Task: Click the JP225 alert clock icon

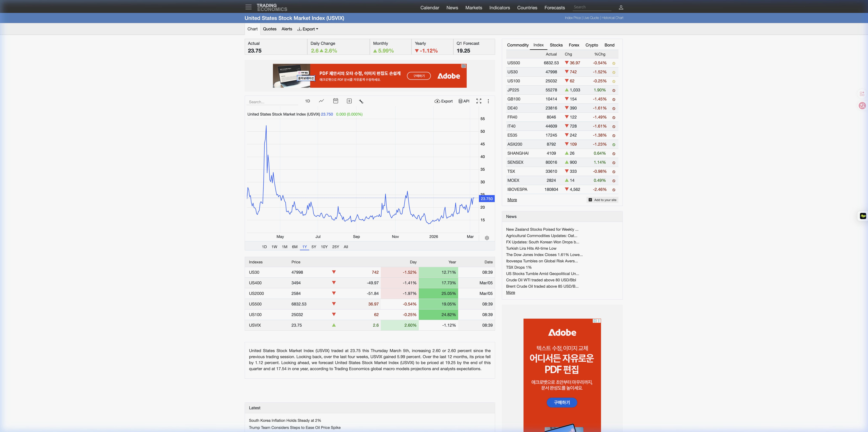Action: (614, 90)
